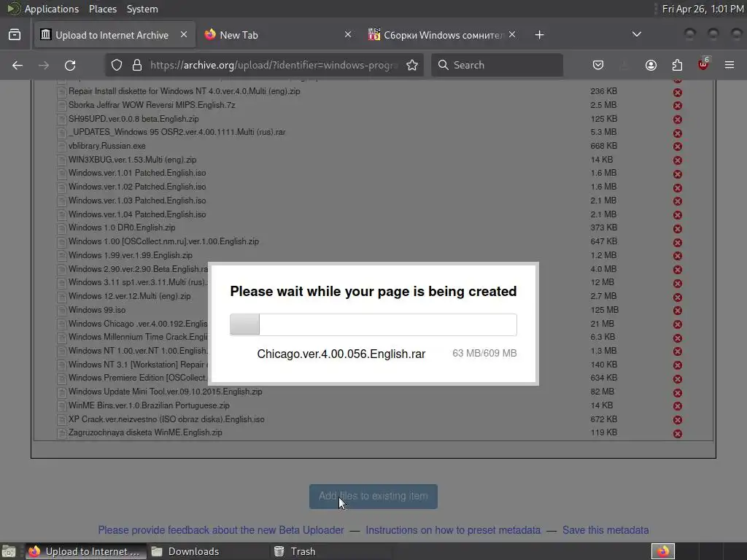This screenshot has height=560, width=747.
Task: Close the New Tab tab
Action: click(x=348, y=34)
